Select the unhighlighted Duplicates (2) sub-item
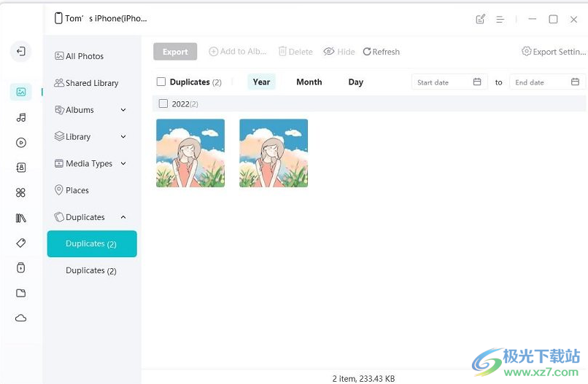588x384 pixels. (92, 270)
